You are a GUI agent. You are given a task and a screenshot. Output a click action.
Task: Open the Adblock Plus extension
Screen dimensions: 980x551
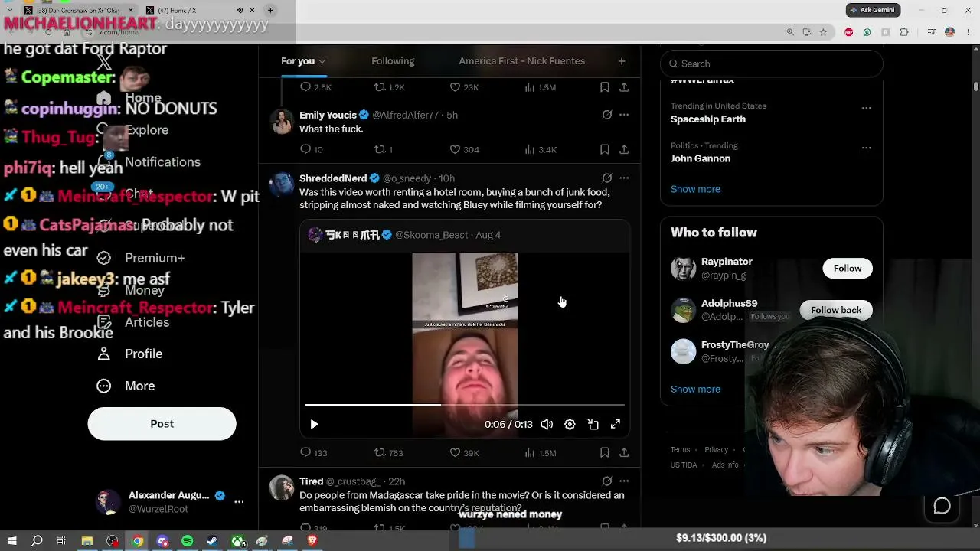pyautogui.click(x=848, y=32)
